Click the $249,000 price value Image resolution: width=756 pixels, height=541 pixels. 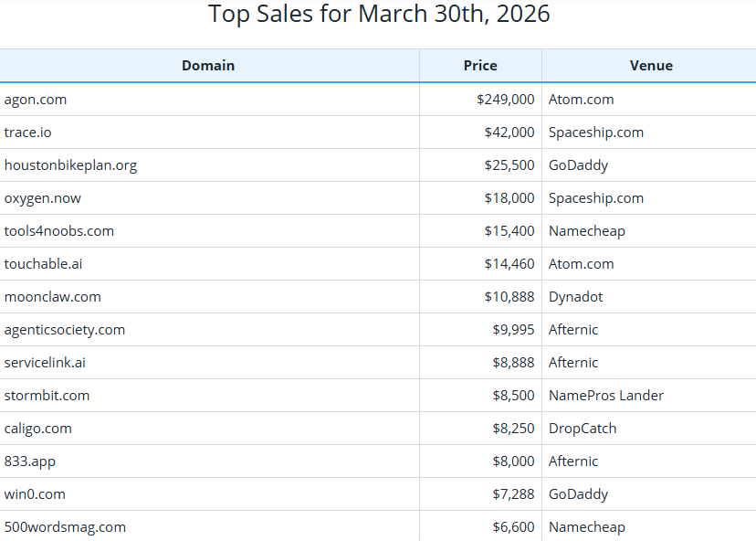coord(506,100)
